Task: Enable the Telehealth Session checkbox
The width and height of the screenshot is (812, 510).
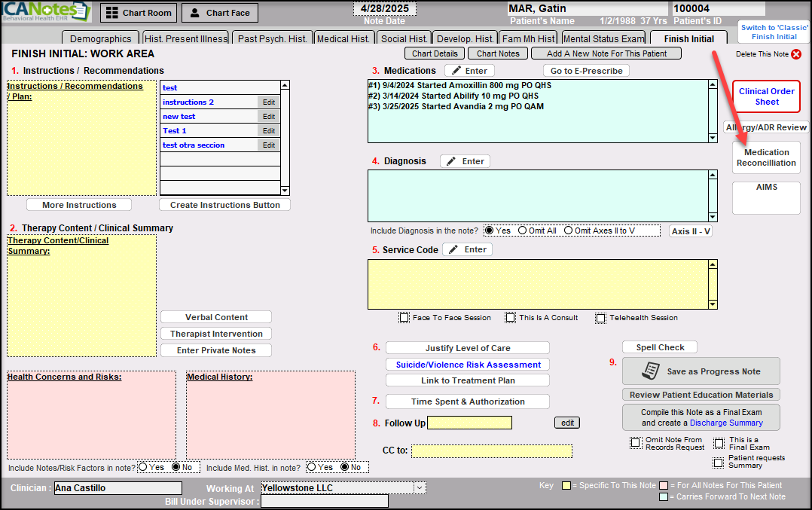Action: point(600,318)
